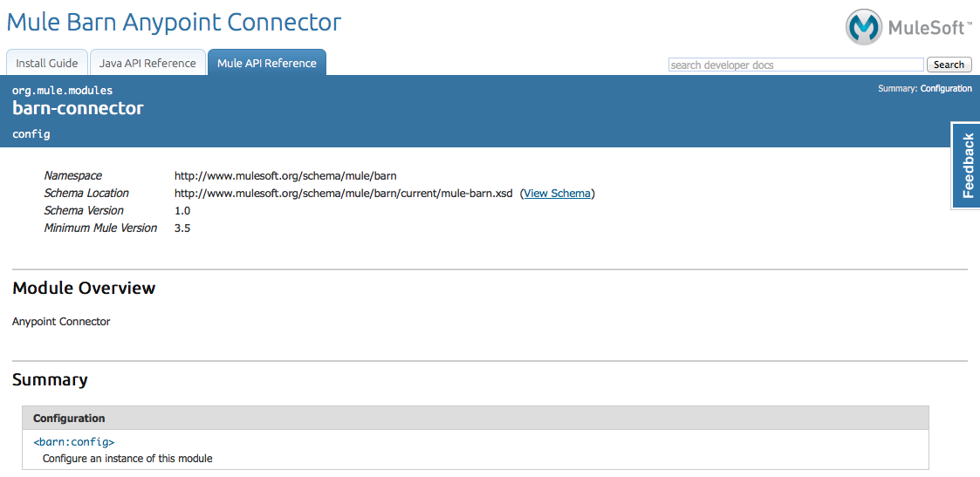Click Minimum Mule Version value 3.5

pos(182,228)
